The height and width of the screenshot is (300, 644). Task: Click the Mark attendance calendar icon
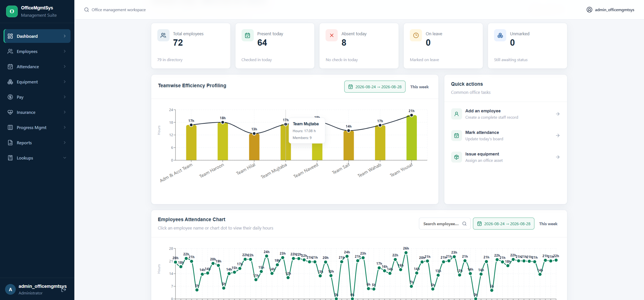[x=457, y=135]
